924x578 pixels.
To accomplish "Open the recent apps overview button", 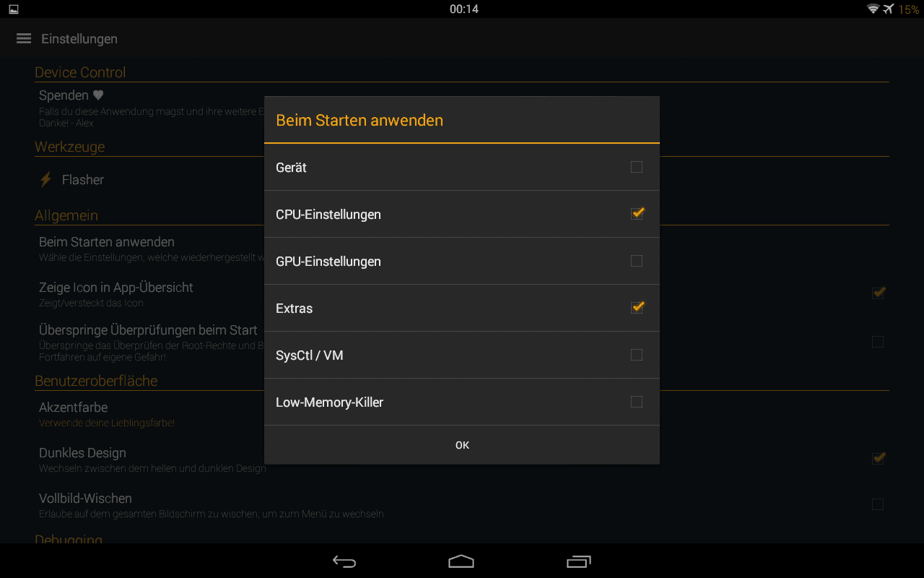I will (579, 561).
